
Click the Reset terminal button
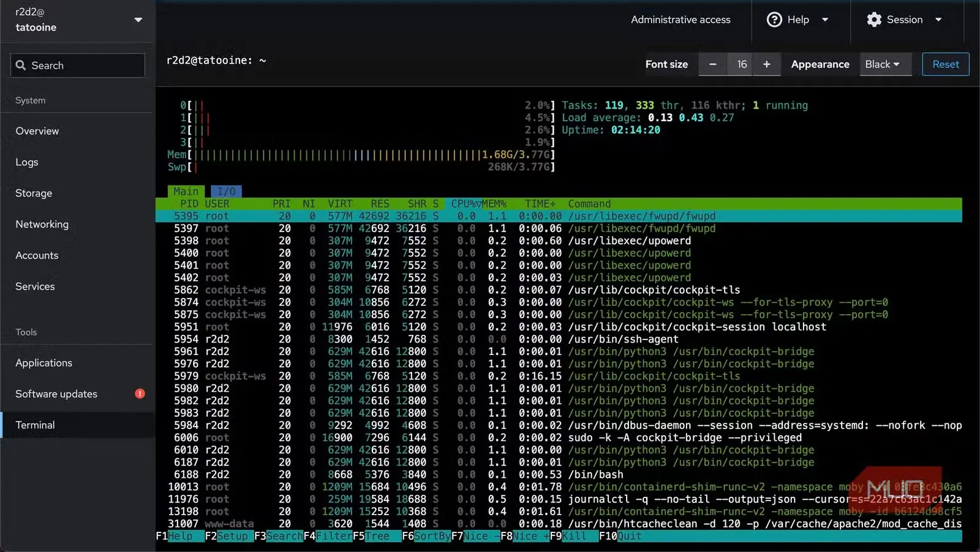tap(945, 64)
